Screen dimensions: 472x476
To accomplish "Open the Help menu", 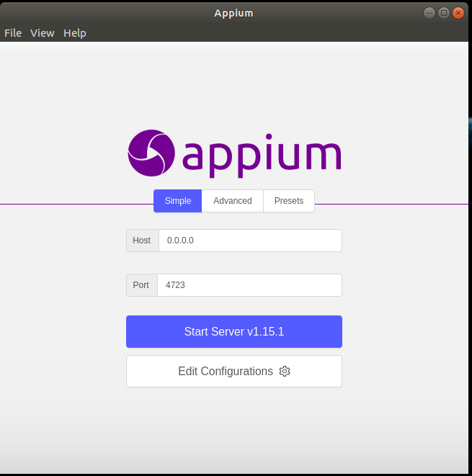I will 75,33.
